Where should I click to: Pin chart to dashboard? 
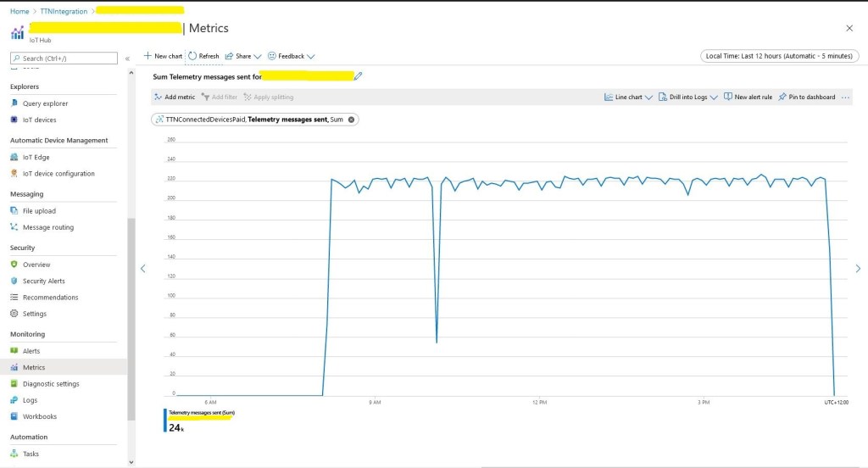(x=806, y=97)
